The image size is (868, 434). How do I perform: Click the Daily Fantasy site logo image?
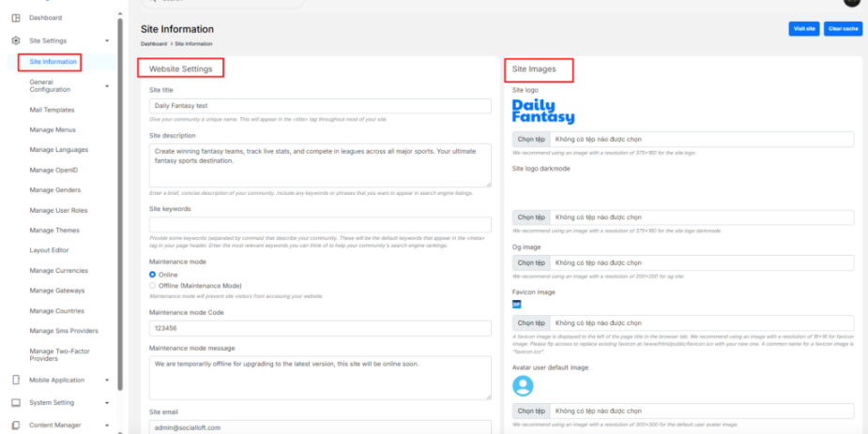(x=543, y=112)
